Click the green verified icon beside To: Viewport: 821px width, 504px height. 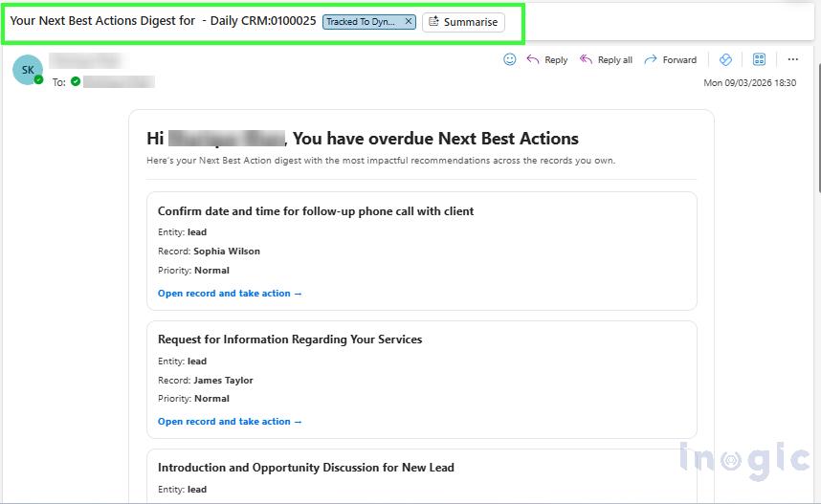pos(76,81)
